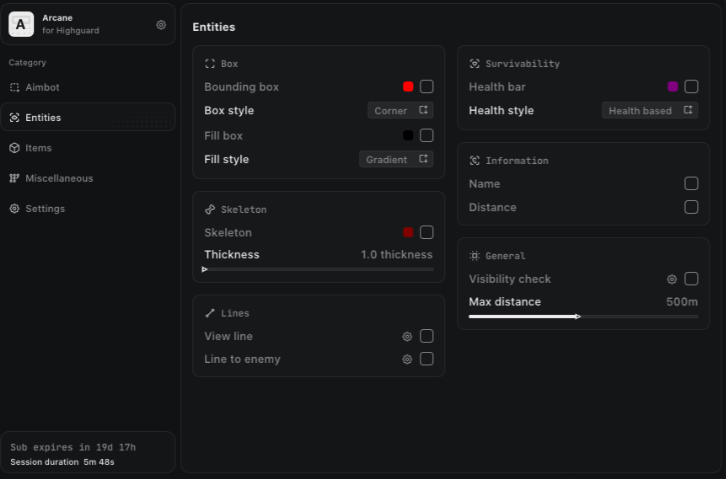
Task: Click the Survivability section header icon
Action: (475, 64)
